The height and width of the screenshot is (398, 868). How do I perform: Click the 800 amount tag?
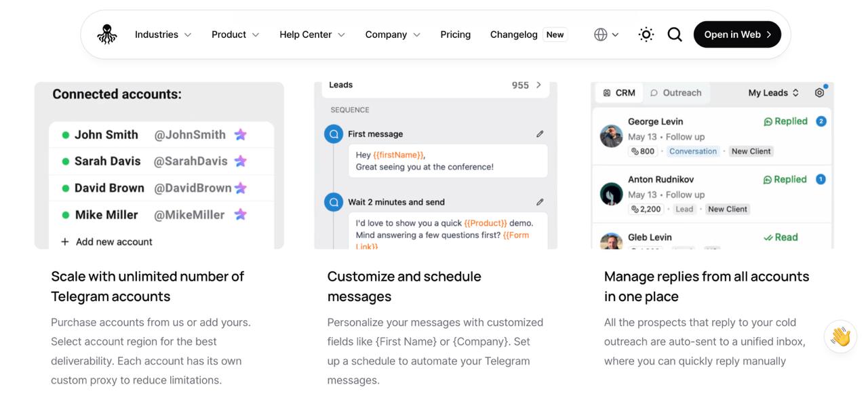coord(643,151)
